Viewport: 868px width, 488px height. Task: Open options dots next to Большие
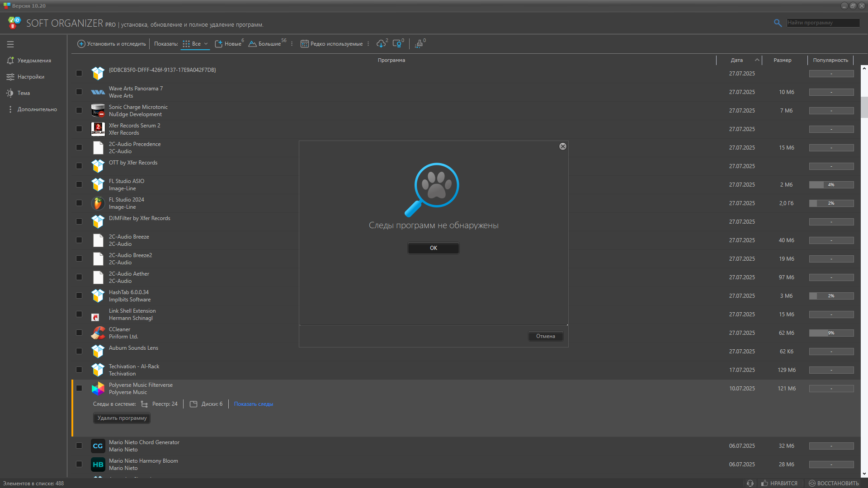[292, 44]
